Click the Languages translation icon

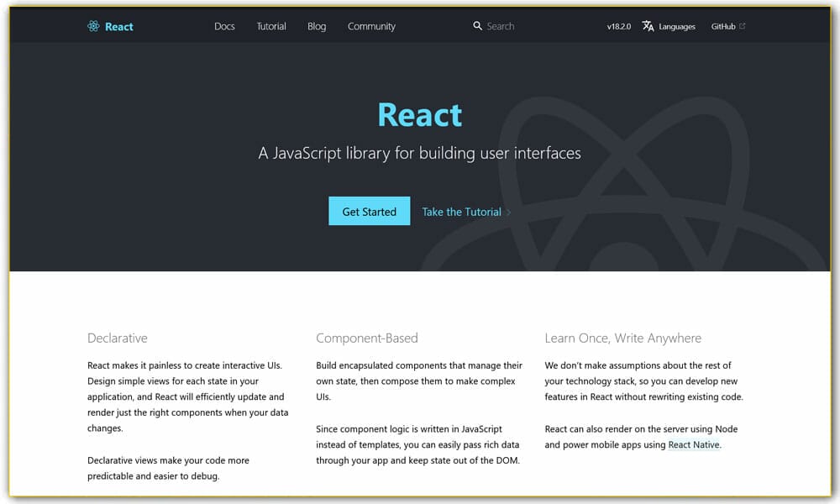coord(648,26)
